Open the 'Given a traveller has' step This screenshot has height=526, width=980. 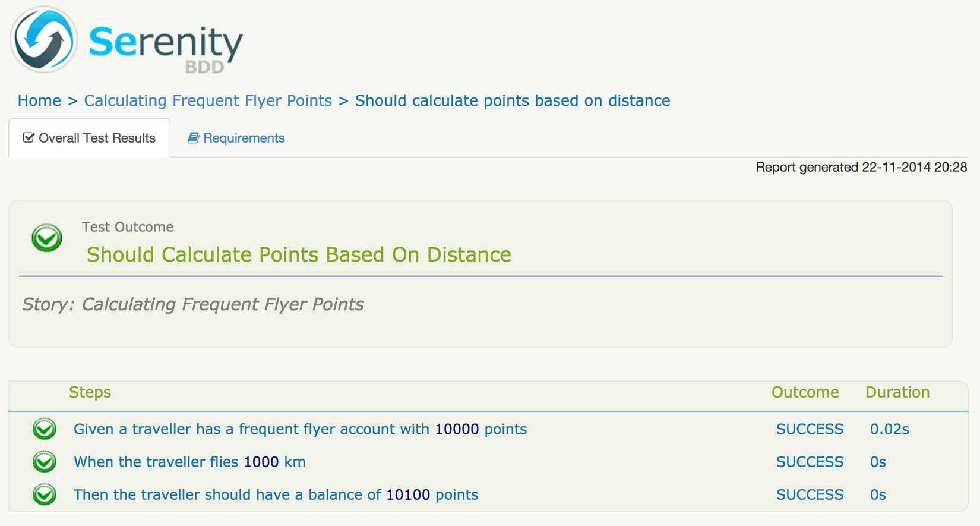[x=300, y=429]
